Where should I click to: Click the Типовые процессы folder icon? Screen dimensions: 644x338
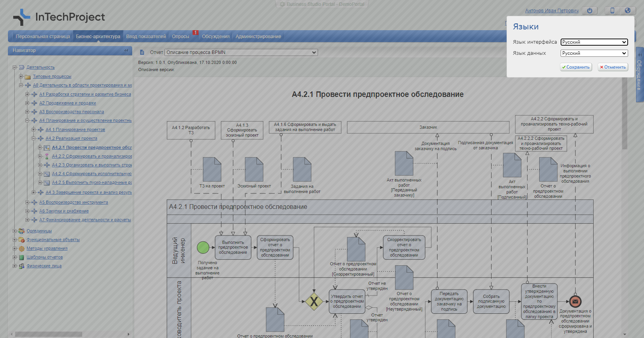28,77
